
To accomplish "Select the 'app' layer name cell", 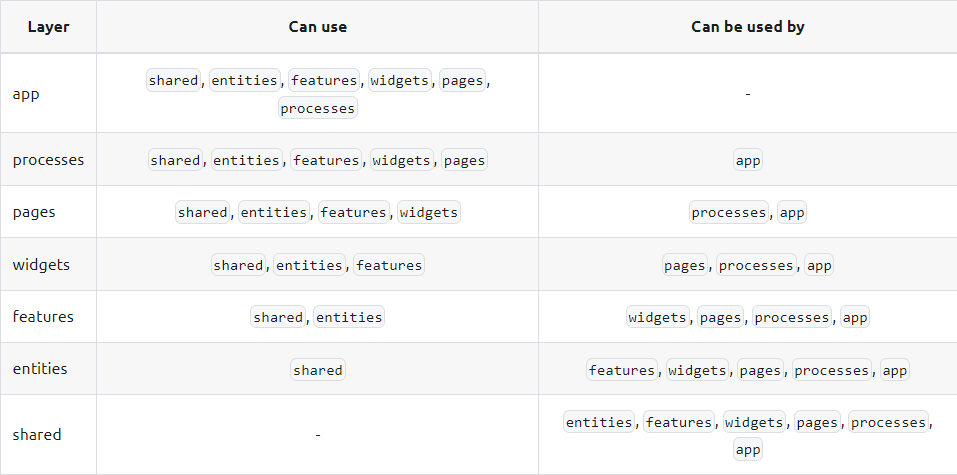I will tap(48, 93).
